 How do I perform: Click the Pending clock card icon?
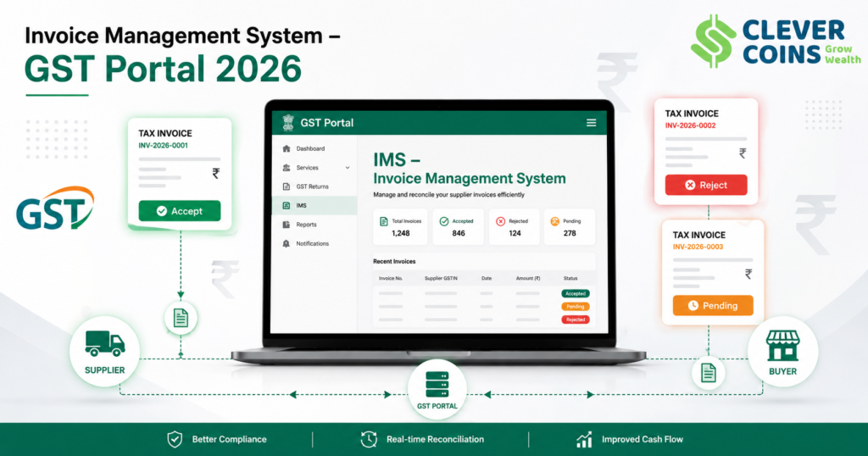(554, 221)
